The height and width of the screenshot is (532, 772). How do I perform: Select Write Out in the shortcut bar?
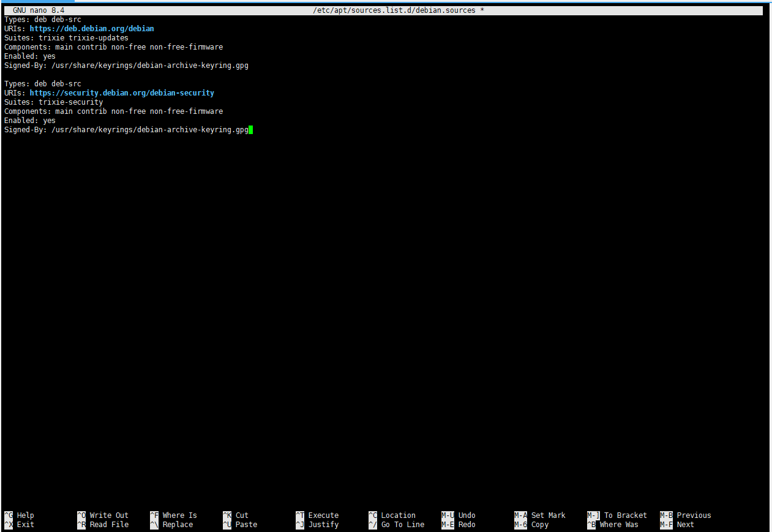(108, 515)
